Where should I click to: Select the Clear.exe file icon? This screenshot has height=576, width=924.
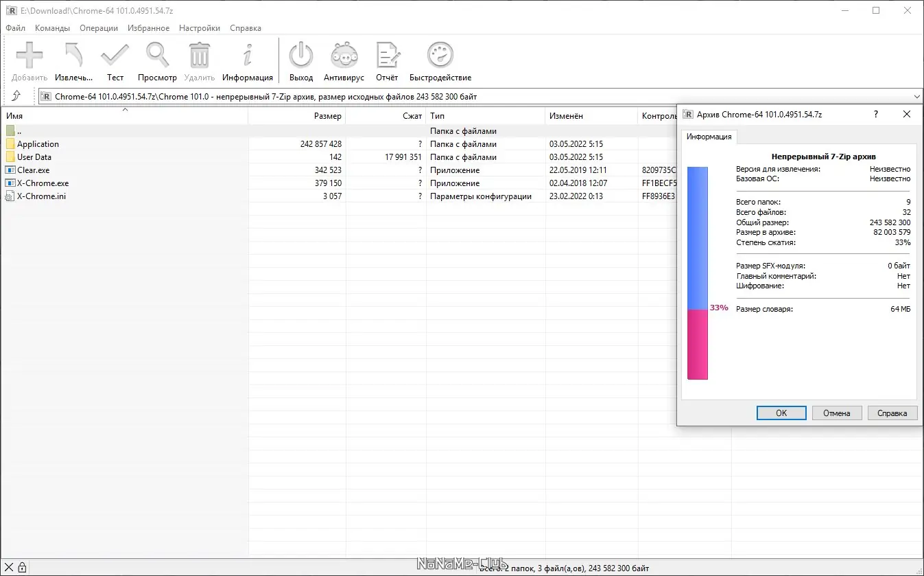(x=10, y=170)
